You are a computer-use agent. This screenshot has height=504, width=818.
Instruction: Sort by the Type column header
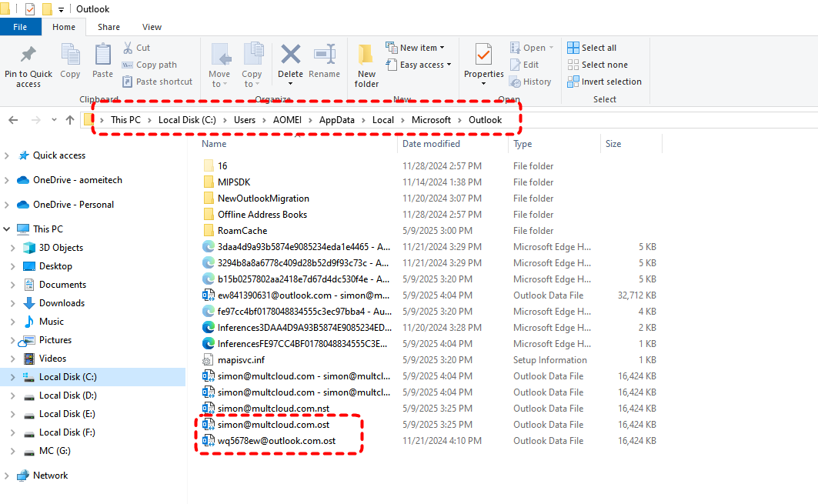pos(523,143)
